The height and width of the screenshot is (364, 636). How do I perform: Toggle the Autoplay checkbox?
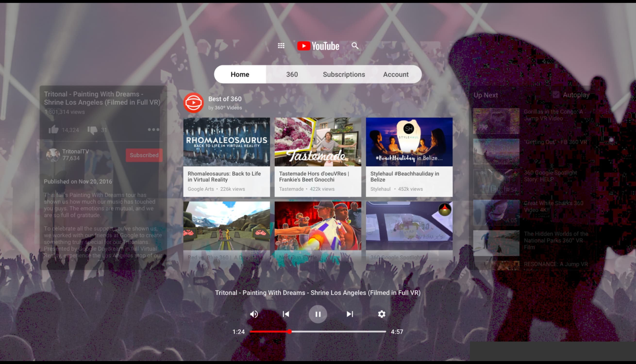point(556,95)
